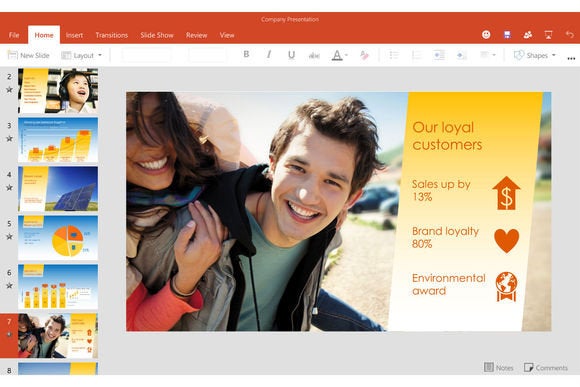580x387 pixels.
Task: Add a New Slide
Action: click(x=28, y=55)
